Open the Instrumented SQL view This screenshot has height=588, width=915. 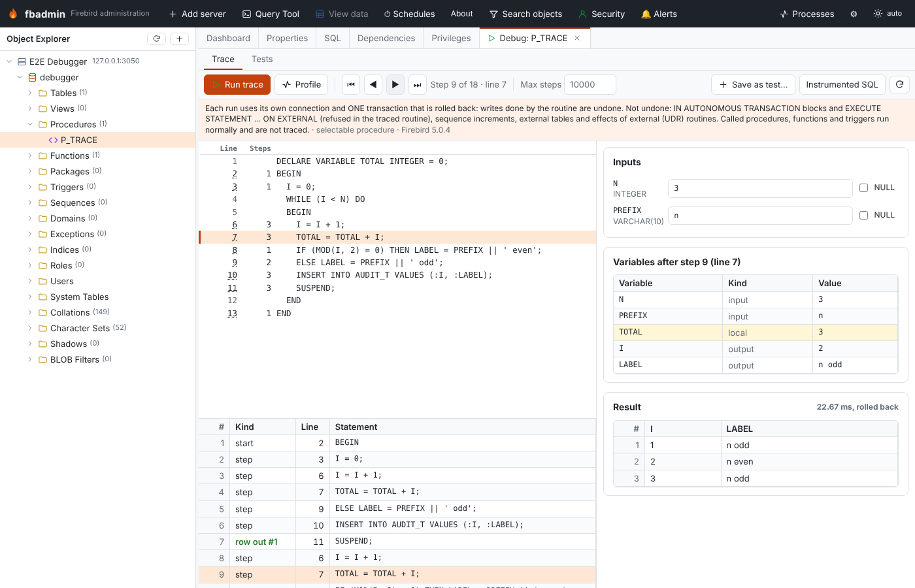[842, 84]
